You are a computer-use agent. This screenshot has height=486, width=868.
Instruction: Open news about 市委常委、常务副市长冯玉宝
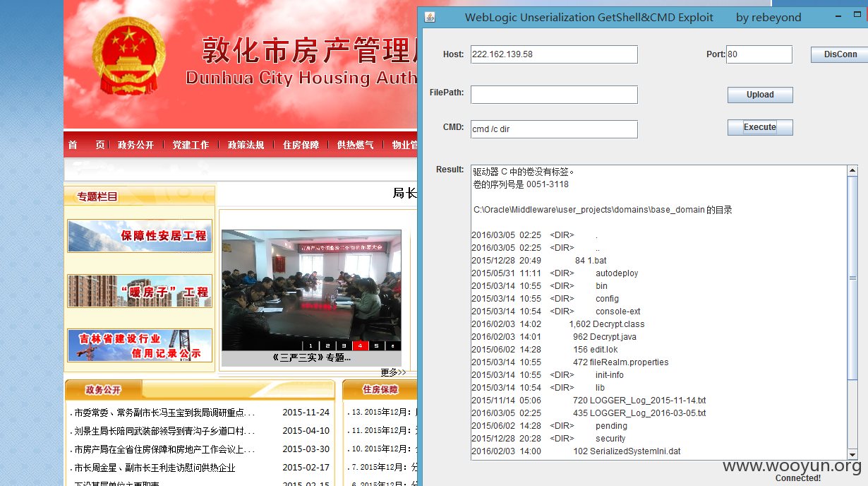(x=164, y=413)
